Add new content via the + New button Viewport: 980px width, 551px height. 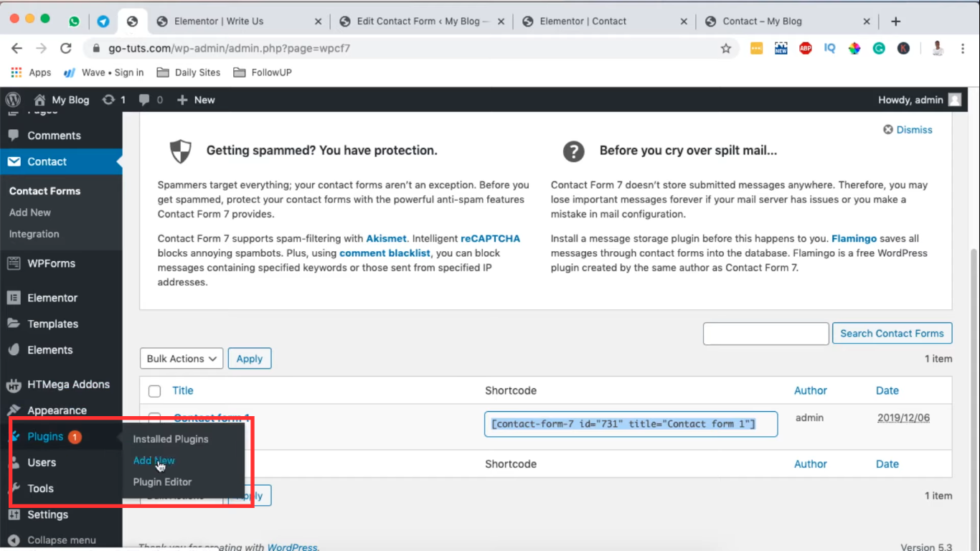point(196,100)
